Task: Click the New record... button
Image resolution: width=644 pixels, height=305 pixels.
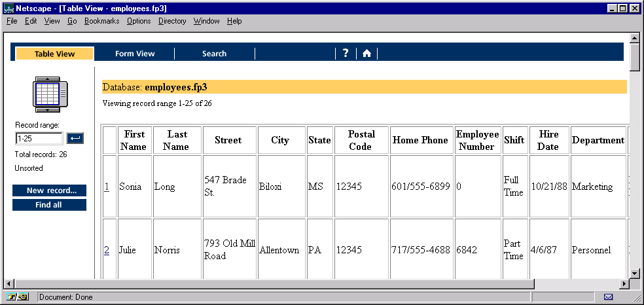Action: pos(49,190)
